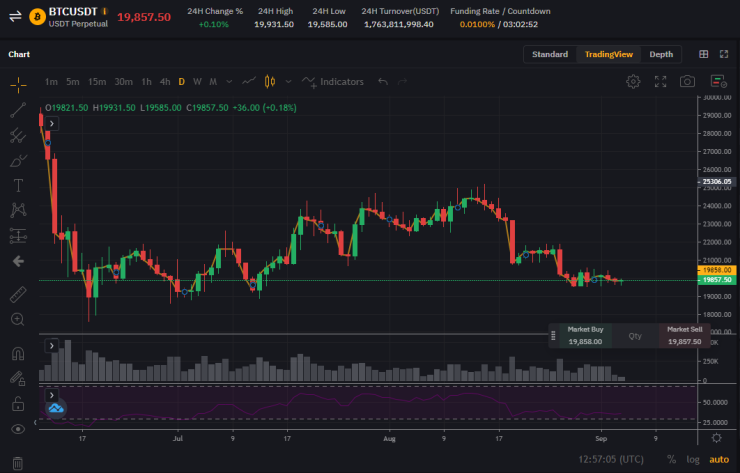
Task: Open the pitchfork drawing tool
Action: [x=18, y=135]
